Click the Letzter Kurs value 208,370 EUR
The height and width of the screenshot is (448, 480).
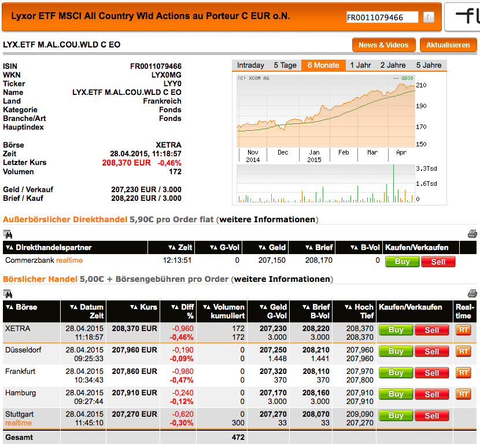[x=127, y=163]
